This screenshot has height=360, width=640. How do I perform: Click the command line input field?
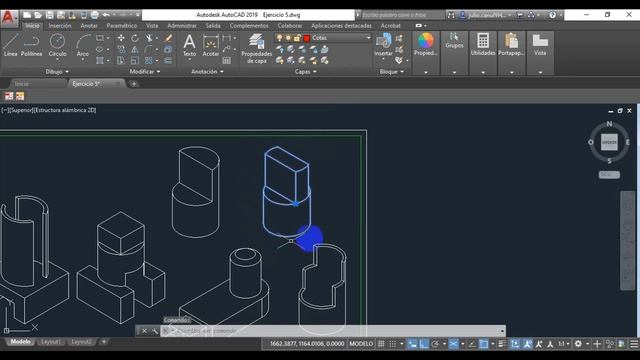tap(332, 331)
